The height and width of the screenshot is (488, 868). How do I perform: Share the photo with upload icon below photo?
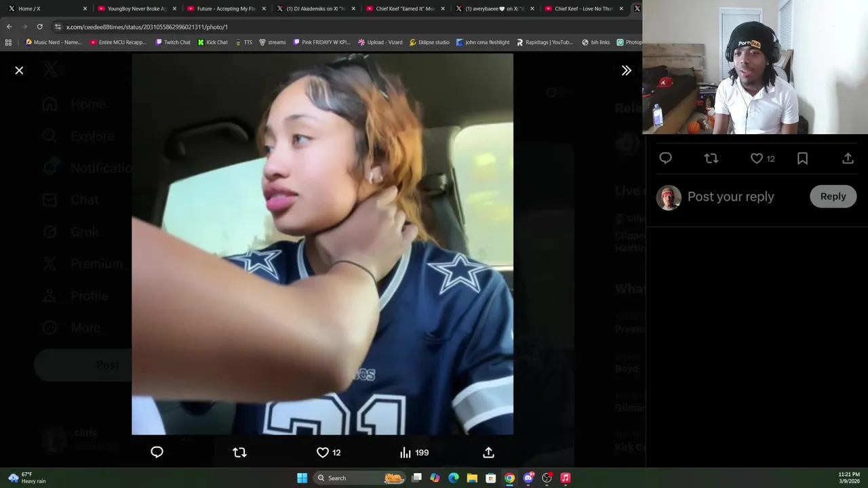pos(488,452)
